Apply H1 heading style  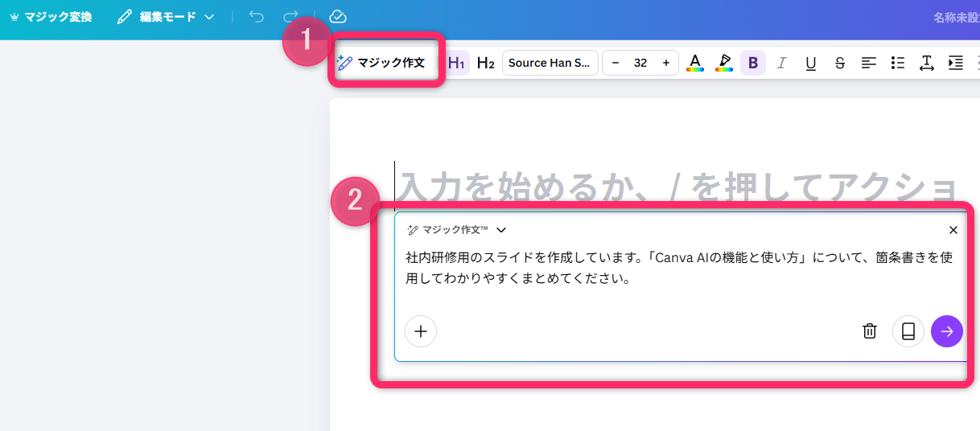pos(457,63)
